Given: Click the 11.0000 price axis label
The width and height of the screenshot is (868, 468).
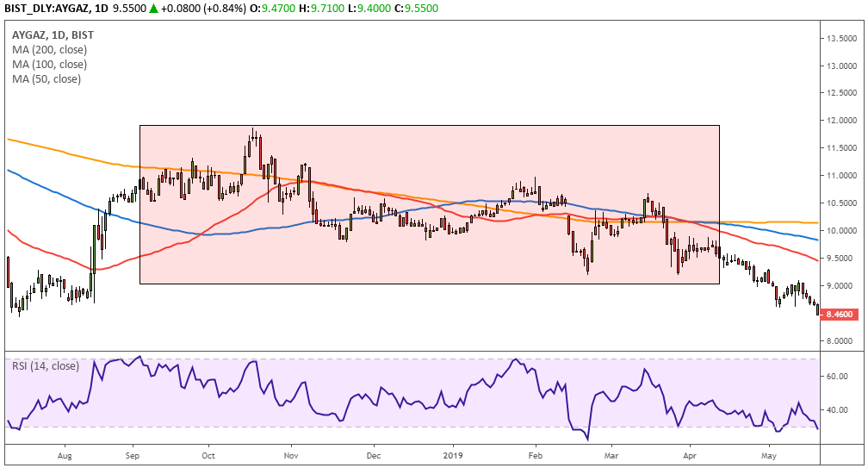Looking at the screenshot, I should [x=841, y=176].
